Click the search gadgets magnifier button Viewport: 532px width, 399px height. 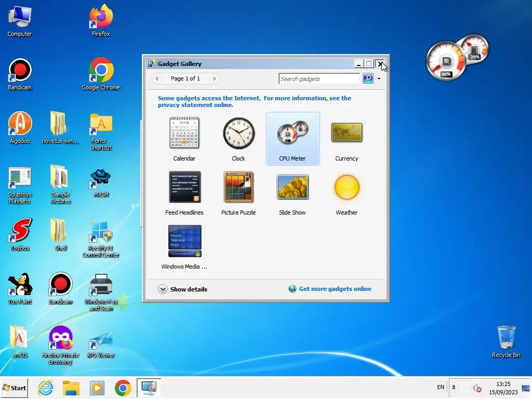pyautogui.click(x=368, y=78)
